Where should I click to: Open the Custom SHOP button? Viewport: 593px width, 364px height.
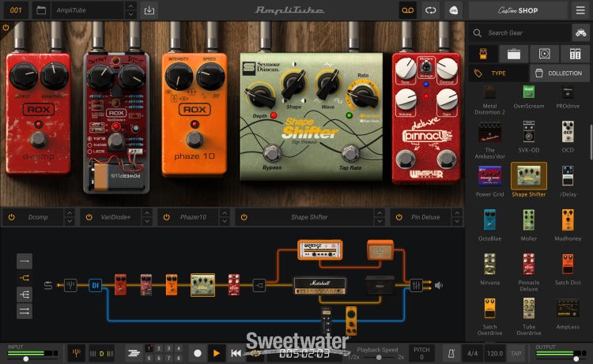click(x=517, y=10)
